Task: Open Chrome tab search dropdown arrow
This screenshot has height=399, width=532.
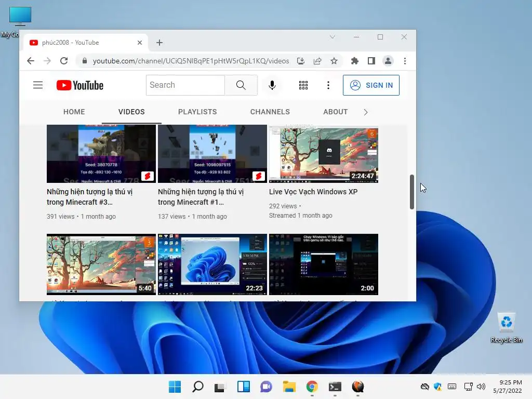Action: tap(332, 37)
